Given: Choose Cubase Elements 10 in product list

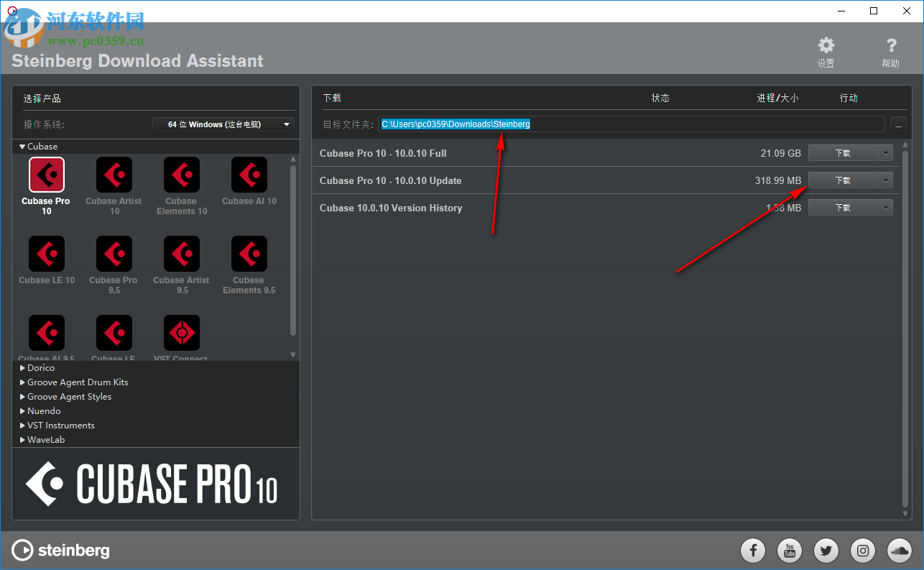Looking at the screenshot, I should [181, 175].
